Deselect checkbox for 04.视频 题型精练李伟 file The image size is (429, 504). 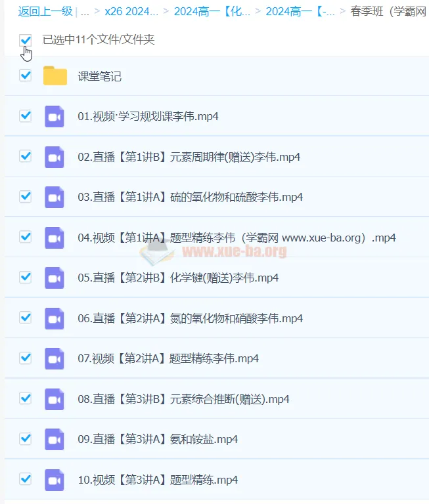coord(26,237)
